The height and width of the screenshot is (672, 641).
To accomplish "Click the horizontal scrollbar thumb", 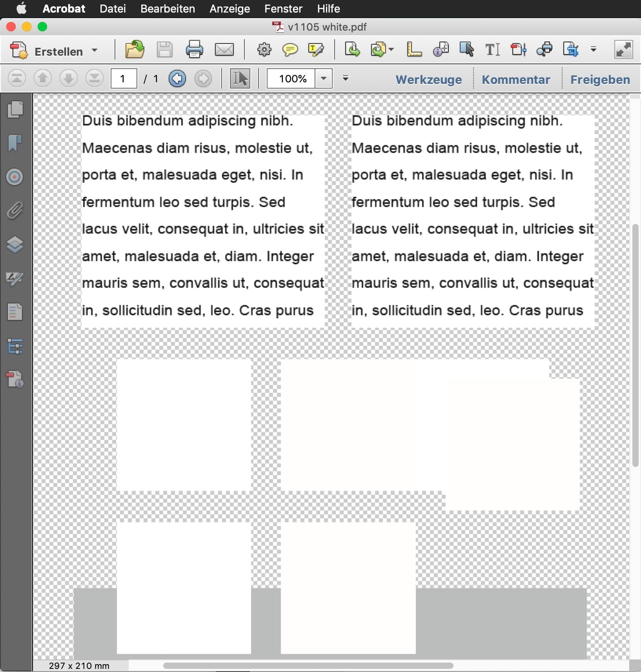I will (x=308, y=666).
